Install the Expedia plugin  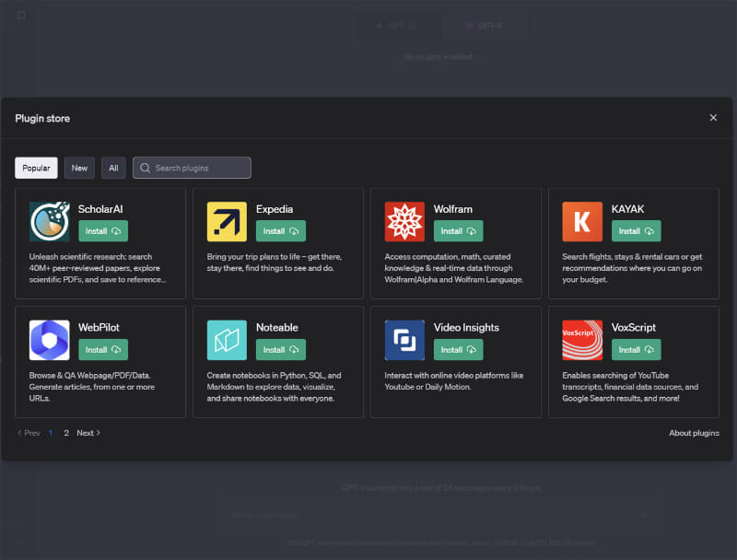[281, 231]
